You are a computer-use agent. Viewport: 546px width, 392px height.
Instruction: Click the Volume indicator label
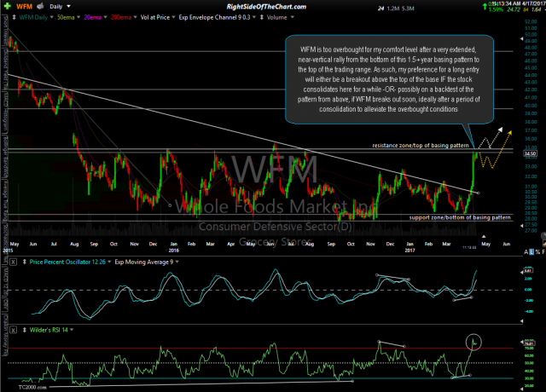pos(276,17)
